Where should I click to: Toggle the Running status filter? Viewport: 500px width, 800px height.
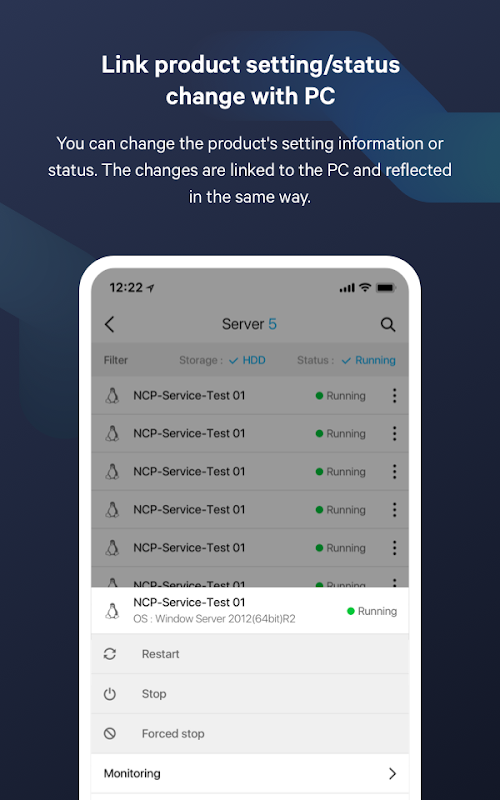[368, 360]
